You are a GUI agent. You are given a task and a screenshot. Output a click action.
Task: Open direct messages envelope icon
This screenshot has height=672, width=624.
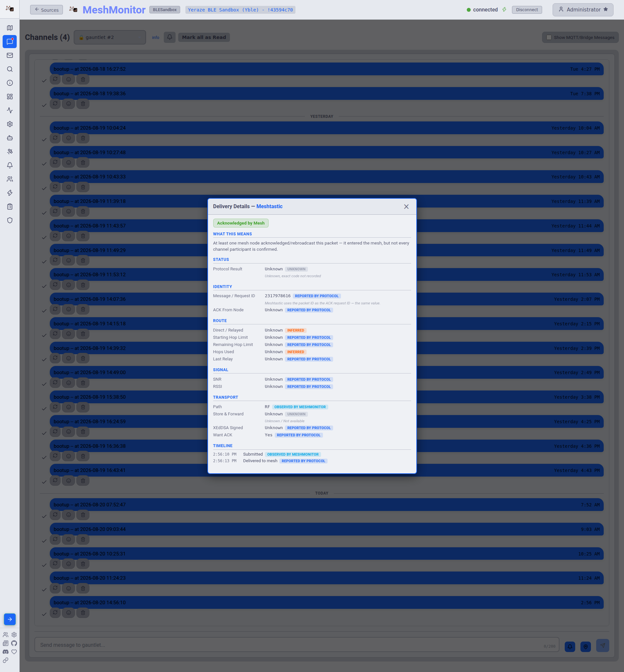pos(10,55)
